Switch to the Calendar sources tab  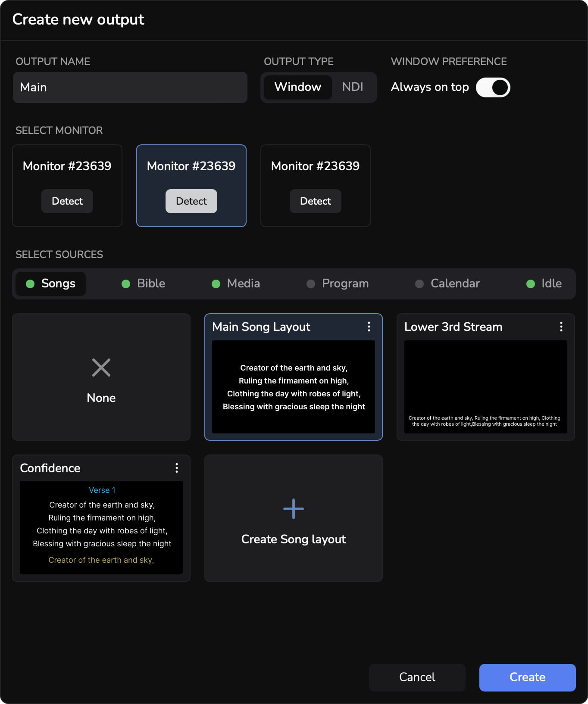pyautogui.click(x=447, y=283)
